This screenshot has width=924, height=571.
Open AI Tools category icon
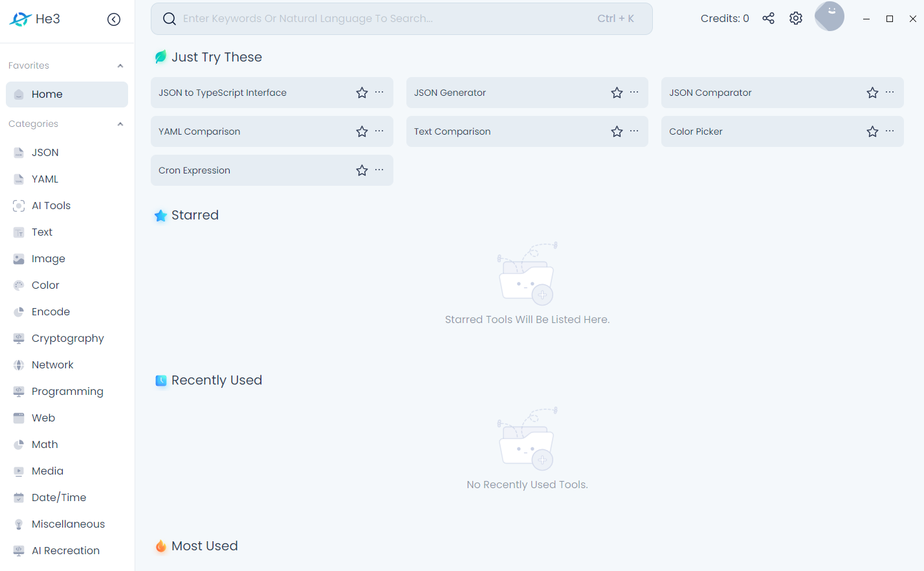pyautogui.click(x=19, y=206)
